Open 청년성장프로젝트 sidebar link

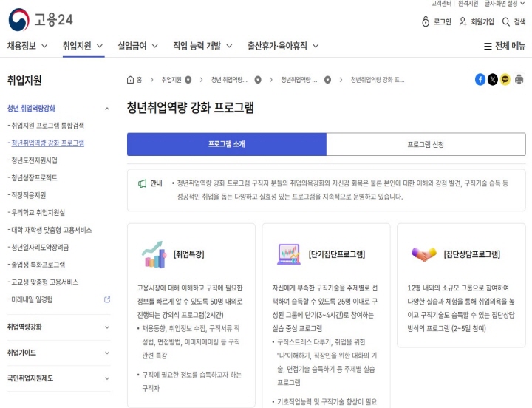[33, 177]
